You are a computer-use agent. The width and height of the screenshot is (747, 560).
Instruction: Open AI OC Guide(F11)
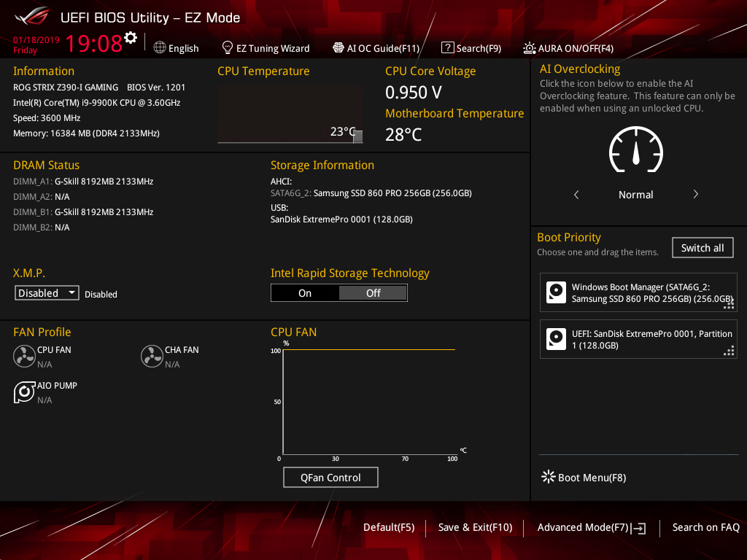tap(376, 48)
